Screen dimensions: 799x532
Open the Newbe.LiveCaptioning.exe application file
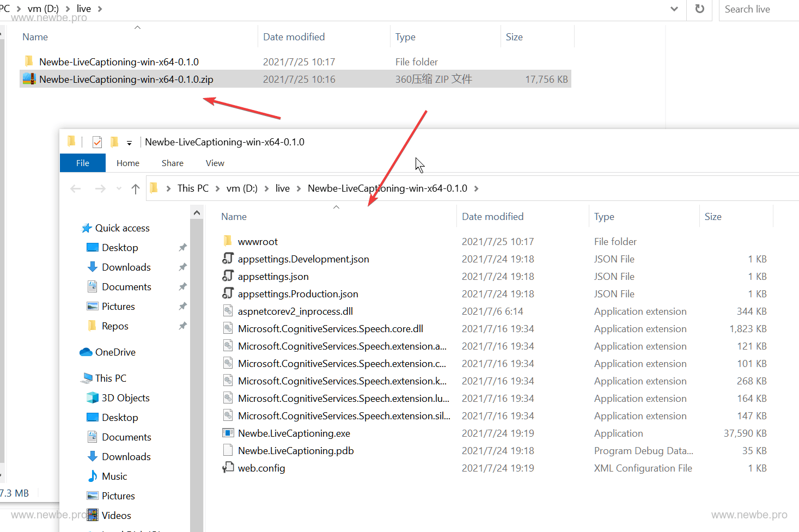pyautogui.click(x=294, y=433)
